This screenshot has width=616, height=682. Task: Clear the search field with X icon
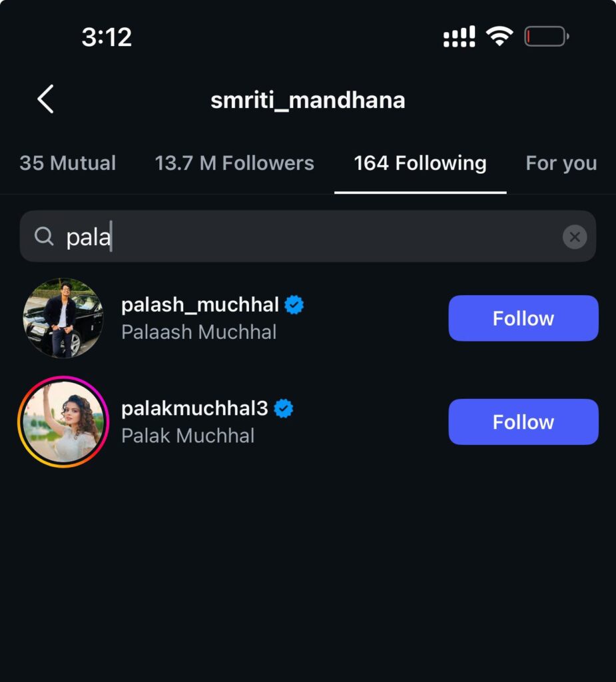(574, 236)
